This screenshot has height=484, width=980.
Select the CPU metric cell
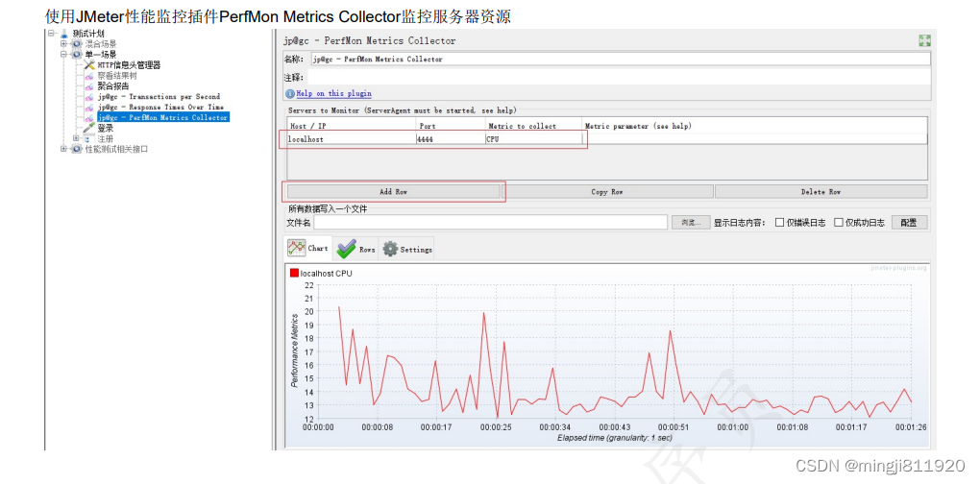coord(533,139)
